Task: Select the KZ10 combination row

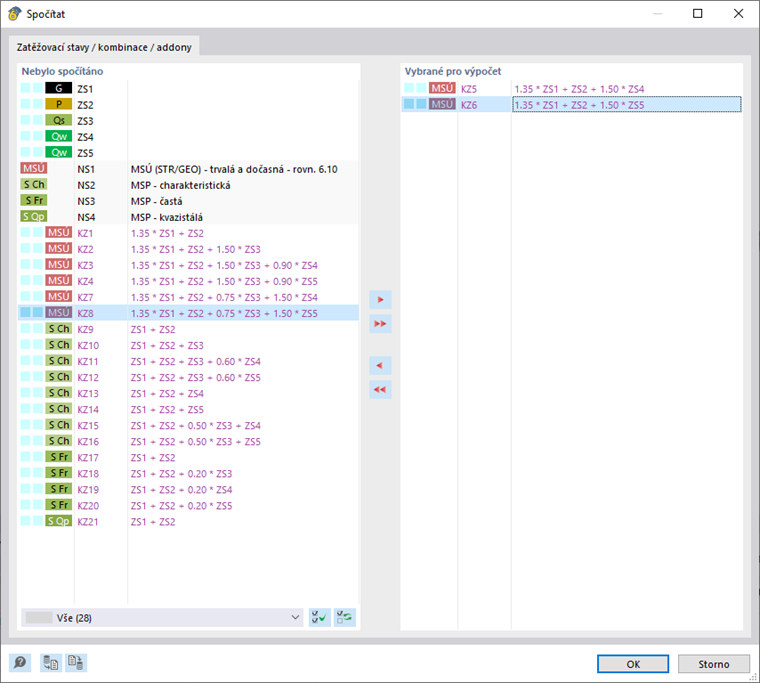Action: pyautogui.click(x=189, y=345)
